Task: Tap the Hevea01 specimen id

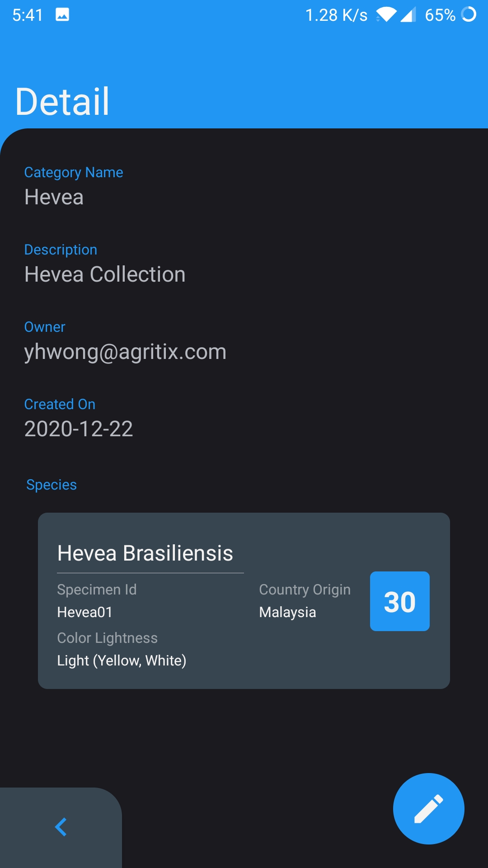Action: click(84, 612)
